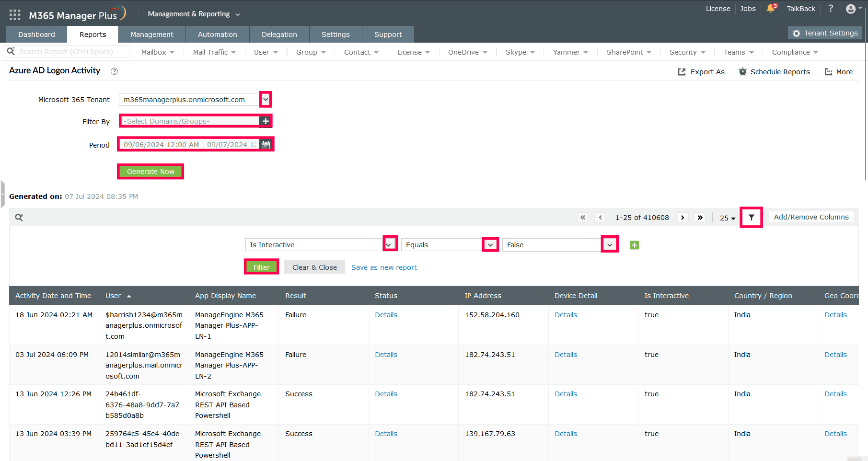868x461 pixels.
Task: Switch to the Management tab
Action: click(152, 34)
